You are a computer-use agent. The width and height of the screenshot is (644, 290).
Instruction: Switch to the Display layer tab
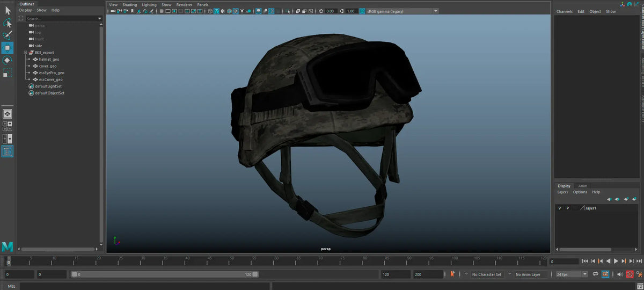click(x=564, y=186)
